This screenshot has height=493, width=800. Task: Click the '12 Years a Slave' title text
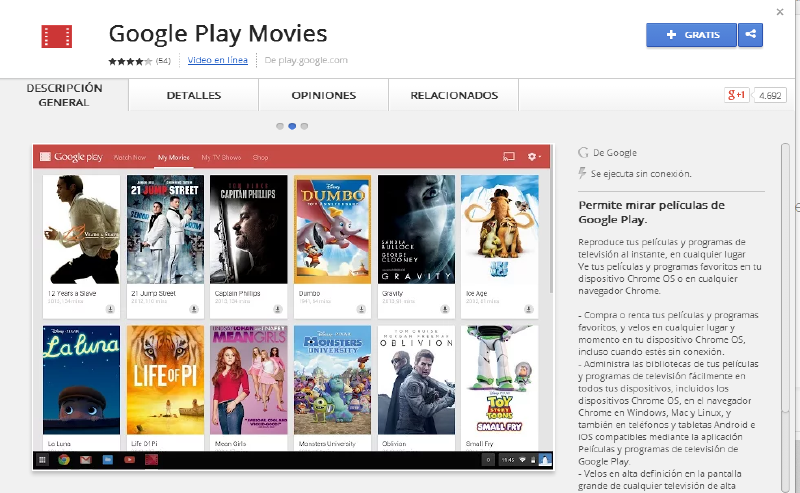coord(72,293)
